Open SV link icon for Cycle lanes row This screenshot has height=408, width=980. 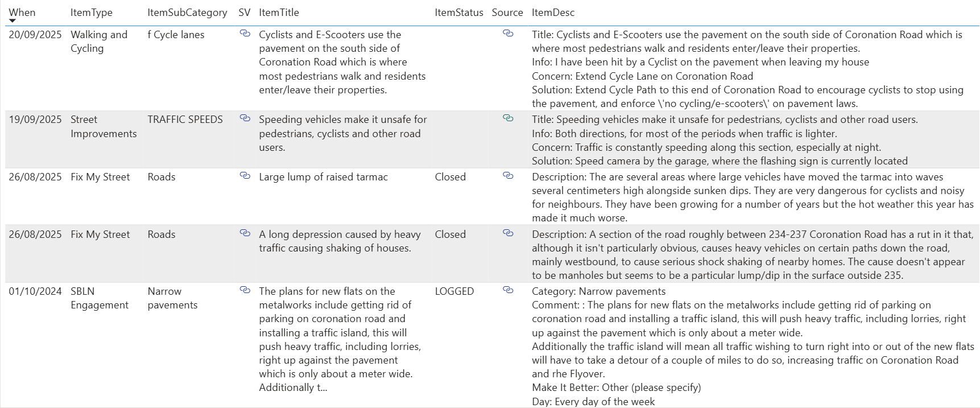coord(245,34)
